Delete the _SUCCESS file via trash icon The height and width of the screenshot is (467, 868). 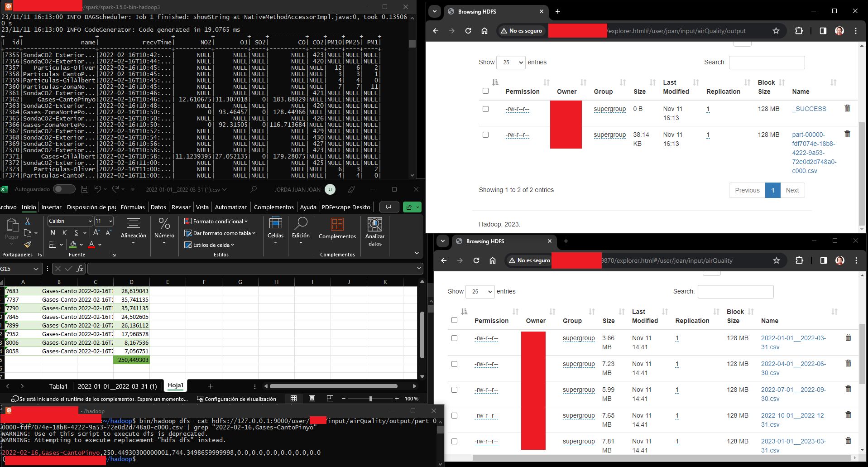pyautogui.click(x=847, y=109)
